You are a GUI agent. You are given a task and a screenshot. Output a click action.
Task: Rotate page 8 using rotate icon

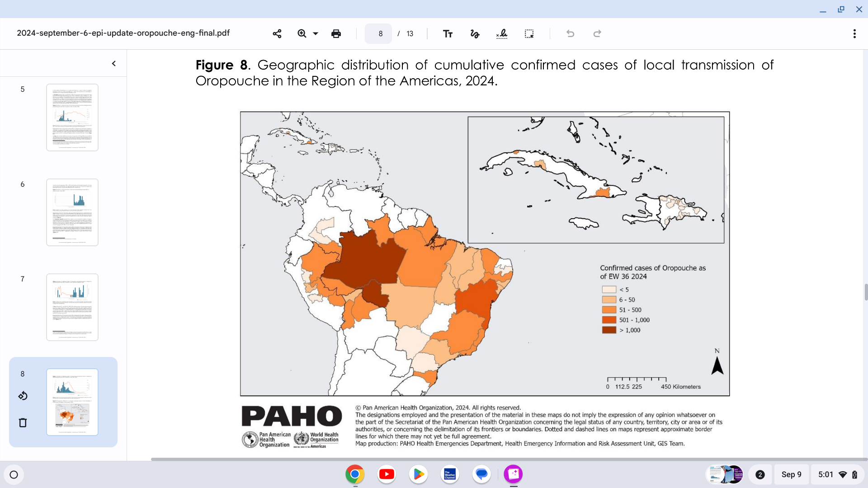[x=23, y=396]
